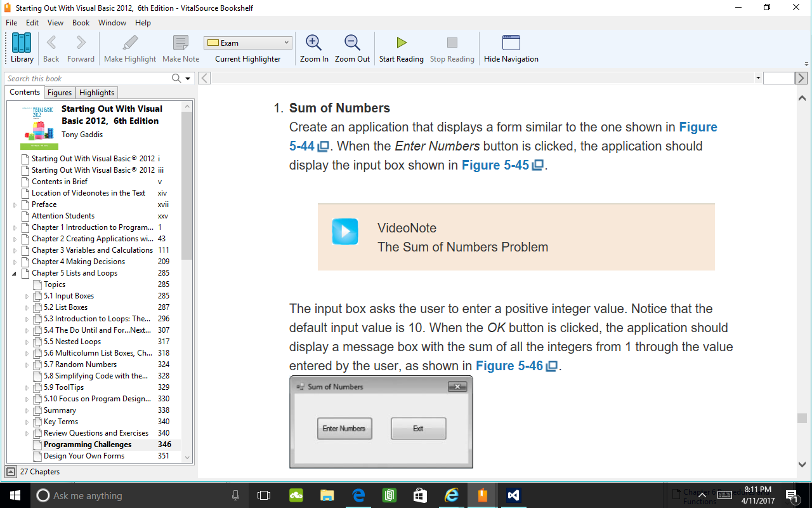Switch to the Highlights tab
The image size is (812, 508).
coord(97,93)
